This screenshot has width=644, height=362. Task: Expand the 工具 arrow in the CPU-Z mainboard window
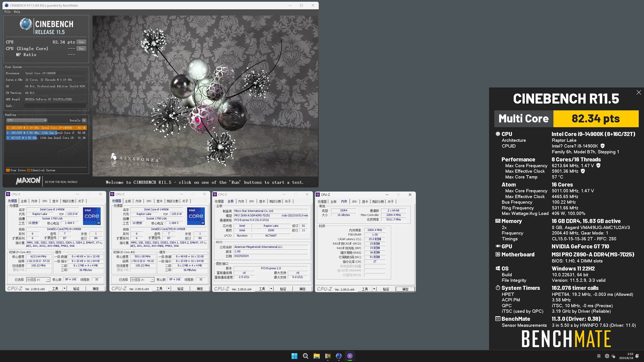271,289
